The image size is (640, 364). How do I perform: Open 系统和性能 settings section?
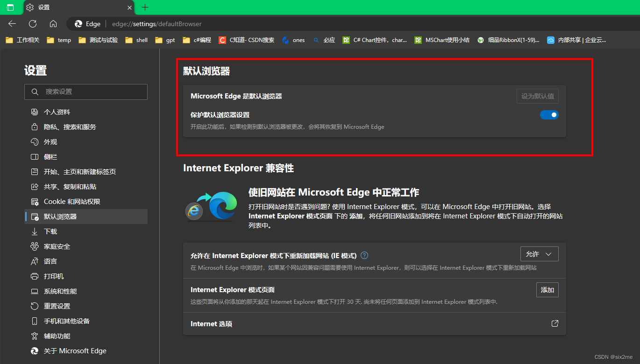coord(86,291)
